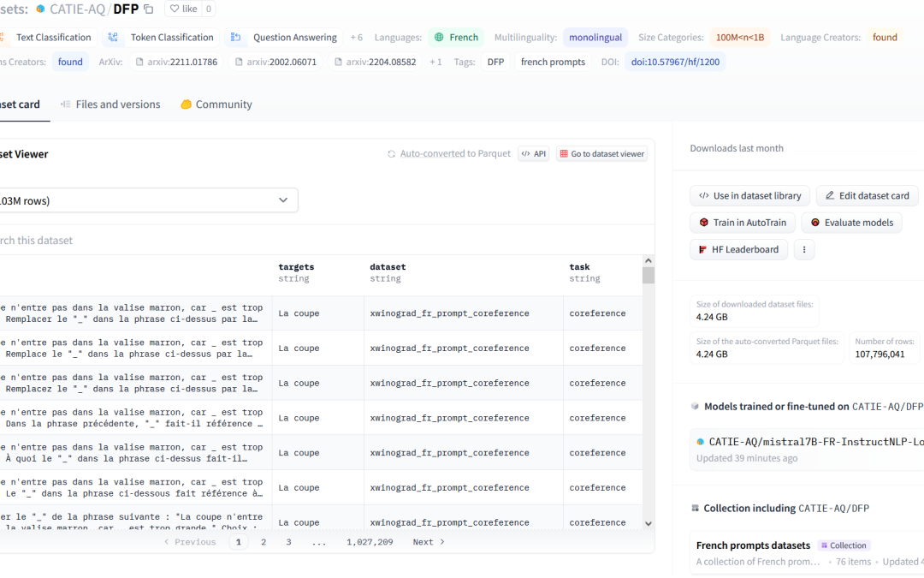Click the Text Classification tag
This screenshot has width=924, height=578.
47,37
